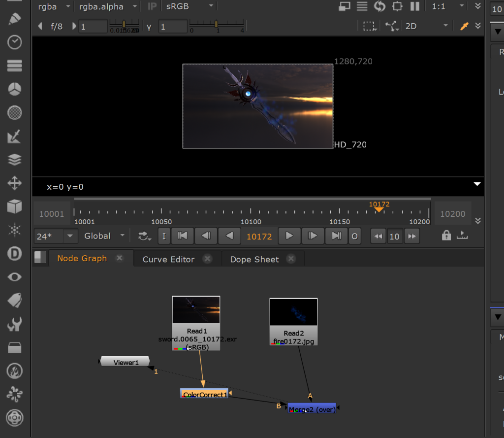
Task: Expand the pixel info bar white arrow
Action: tap(477, 184)
